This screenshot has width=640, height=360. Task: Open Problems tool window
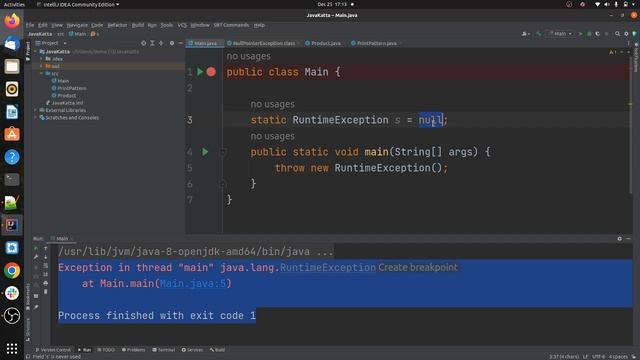click(x=133, y=350)
